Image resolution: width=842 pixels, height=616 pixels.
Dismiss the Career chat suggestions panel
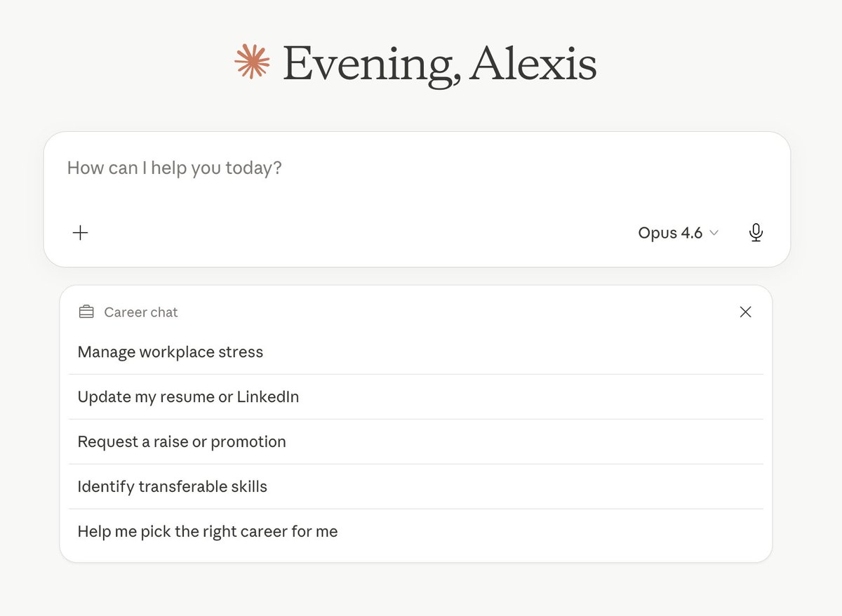[745, 312]
